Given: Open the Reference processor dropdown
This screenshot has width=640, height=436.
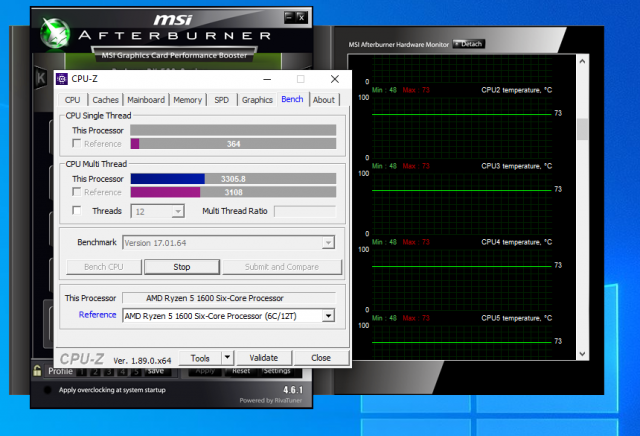Looking at the screenshot, I should point(327,316).
